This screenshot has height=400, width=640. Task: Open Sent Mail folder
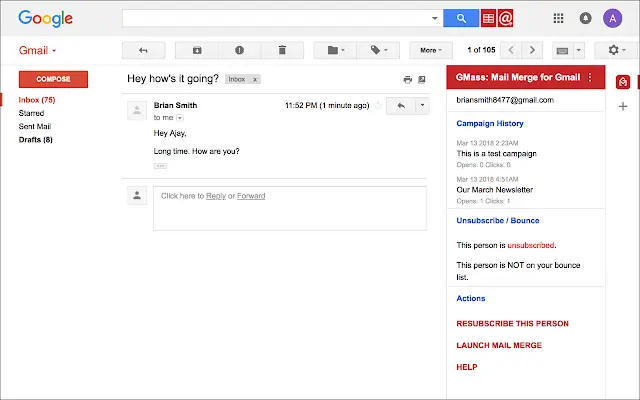pos(35,127)
